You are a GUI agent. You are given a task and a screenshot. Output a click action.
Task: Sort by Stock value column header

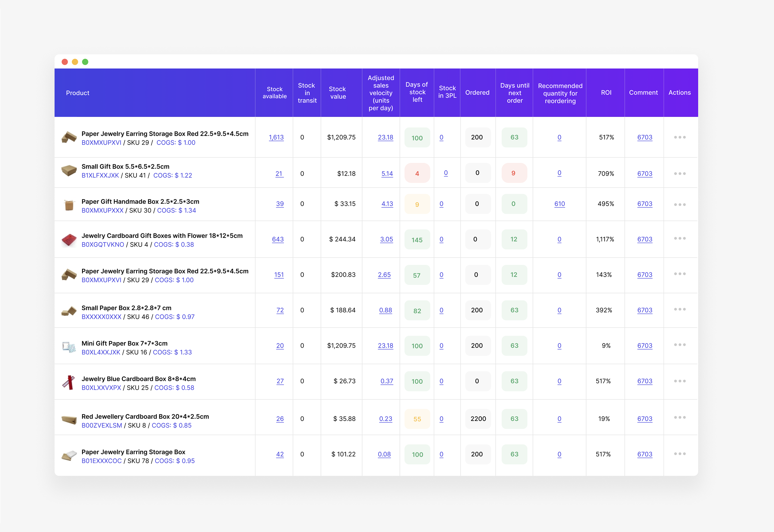338,93
